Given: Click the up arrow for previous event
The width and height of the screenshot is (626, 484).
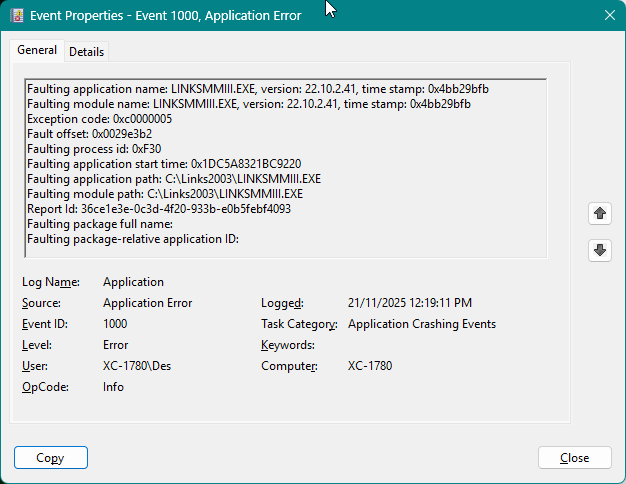Looking at the screenshot, I should (x=600, y=213).
